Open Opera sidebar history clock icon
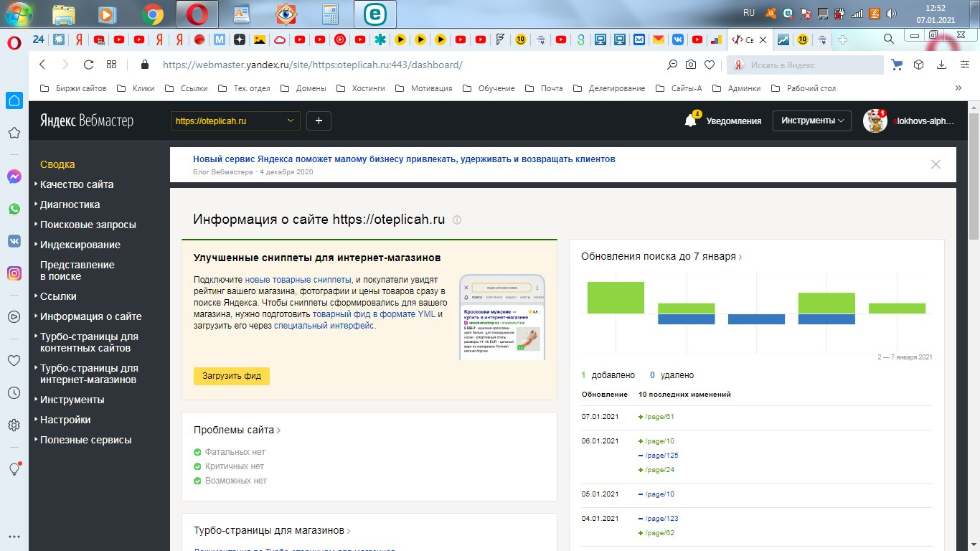This screenshot has width=980, height=551. 14,392
